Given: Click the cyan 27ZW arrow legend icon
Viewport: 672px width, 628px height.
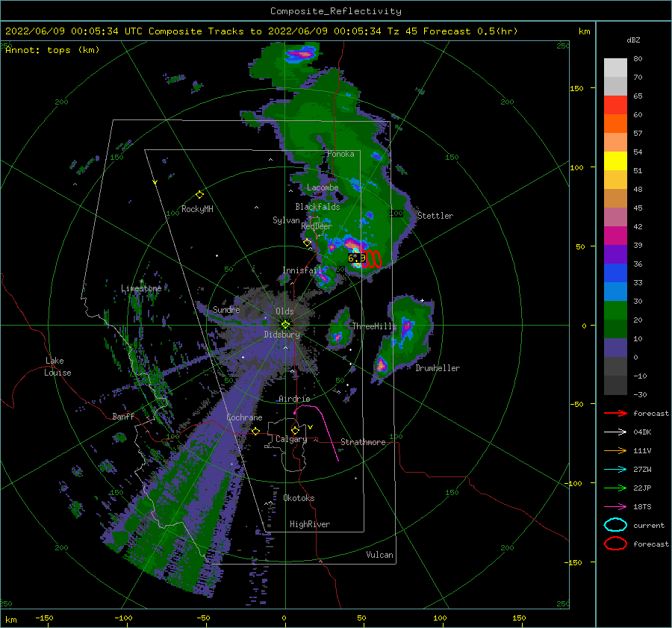Looking at the screenshot, I should [615, 470].
